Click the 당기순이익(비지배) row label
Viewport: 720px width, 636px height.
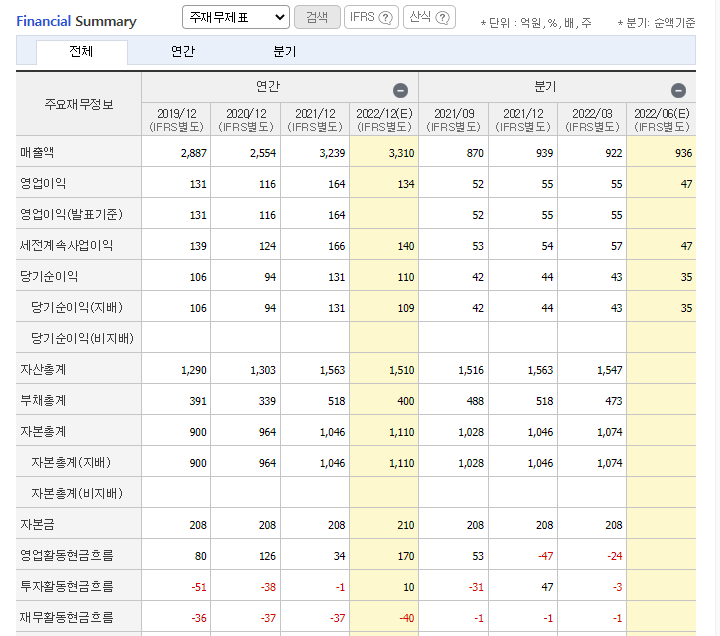coord(82,338)
